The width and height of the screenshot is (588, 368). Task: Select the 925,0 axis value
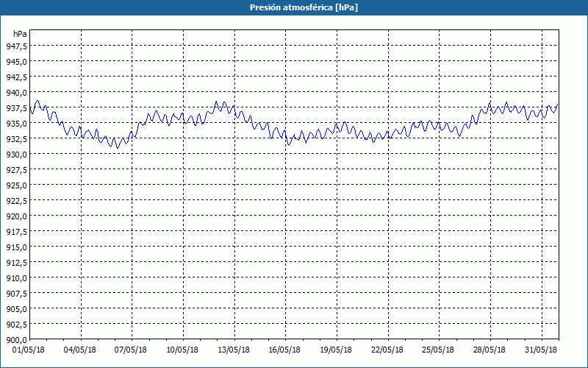pos(16,185)
